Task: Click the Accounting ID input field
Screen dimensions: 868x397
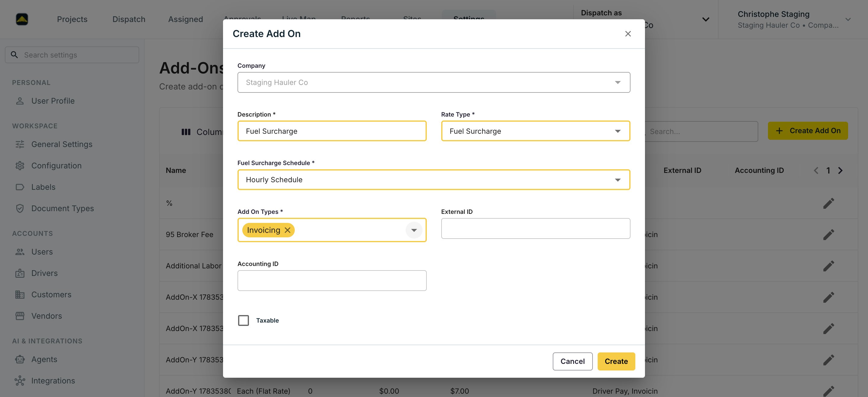Action: click(332, 280)
